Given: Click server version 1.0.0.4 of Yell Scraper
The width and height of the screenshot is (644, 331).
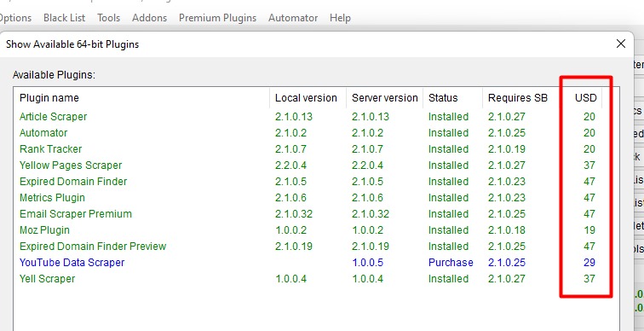Looking at the screenshot, I should pos(368,279).
